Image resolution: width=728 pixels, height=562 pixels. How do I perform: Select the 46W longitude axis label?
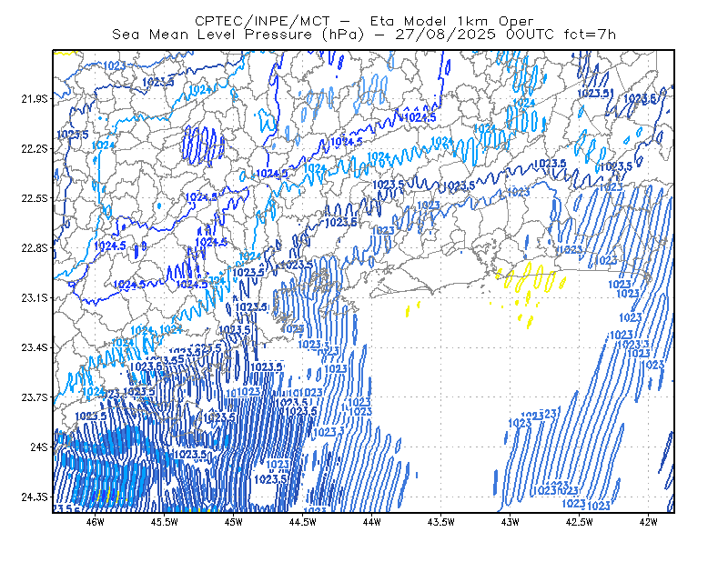click(96, 522)
